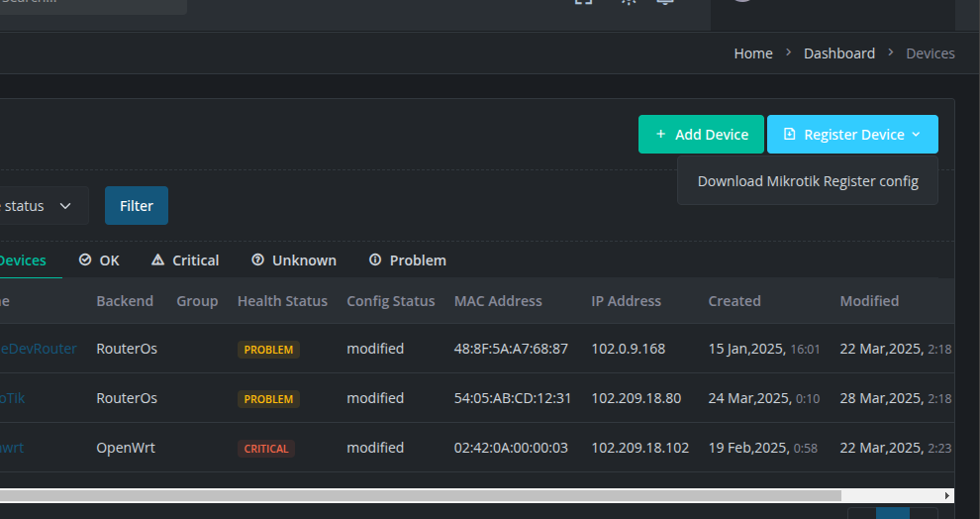Click Devices in the breadcrumb
The image size is (980, 519).
click(x=930, y=53)
